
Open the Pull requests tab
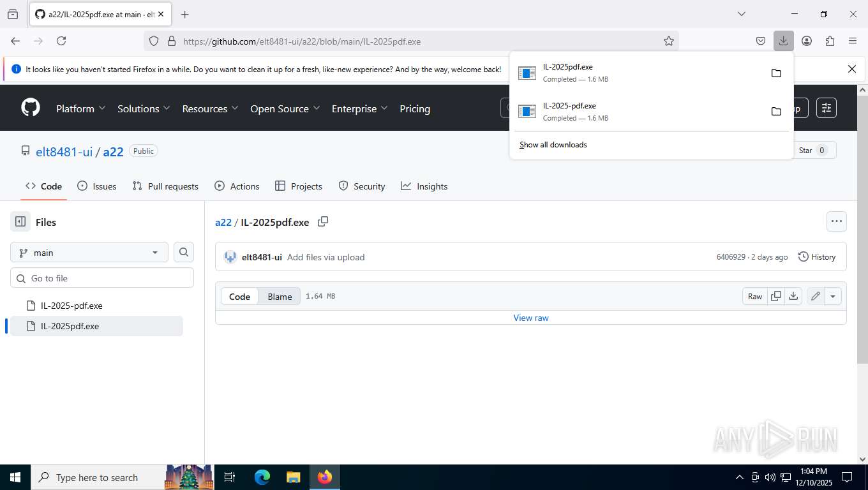point(165,186)
